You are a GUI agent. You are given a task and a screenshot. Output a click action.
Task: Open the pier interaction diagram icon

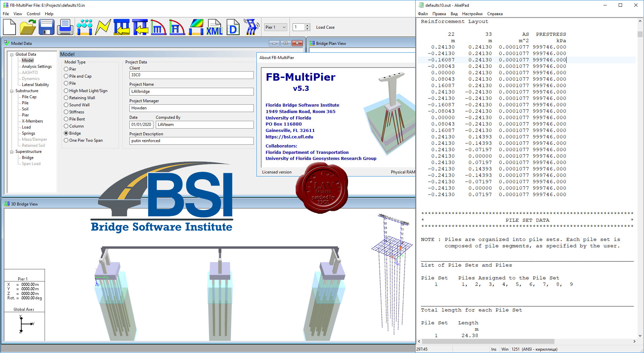click(177, 27)
